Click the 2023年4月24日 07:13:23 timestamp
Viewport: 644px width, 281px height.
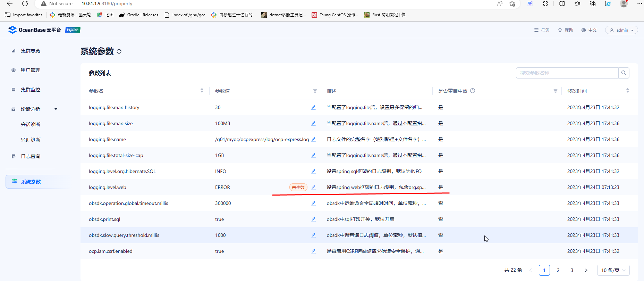point(593,187)
